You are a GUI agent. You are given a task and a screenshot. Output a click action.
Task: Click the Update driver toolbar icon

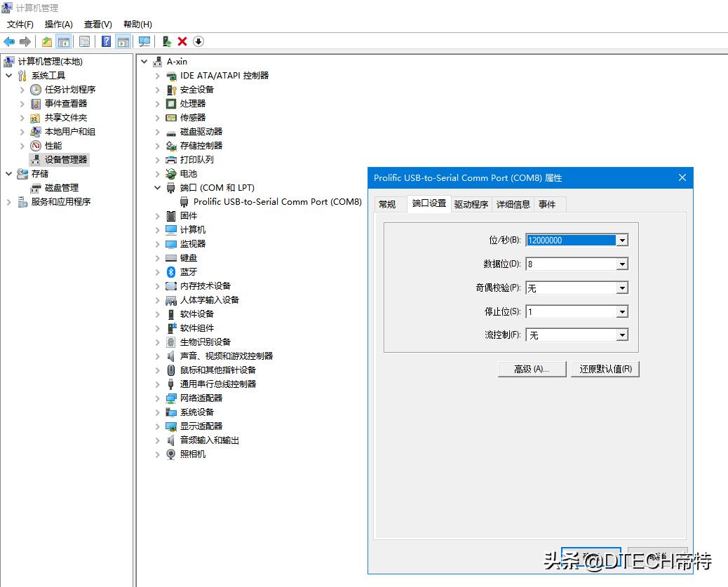(166, 41)
